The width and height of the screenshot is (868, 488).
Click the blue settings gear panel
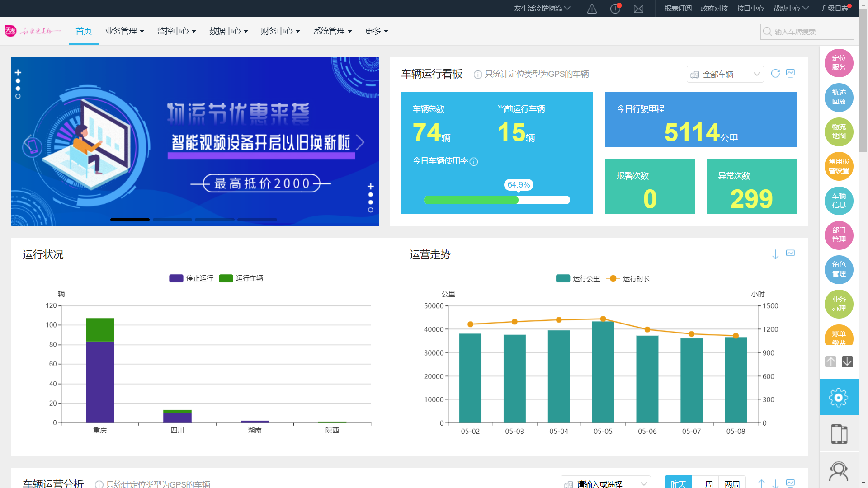839,397
